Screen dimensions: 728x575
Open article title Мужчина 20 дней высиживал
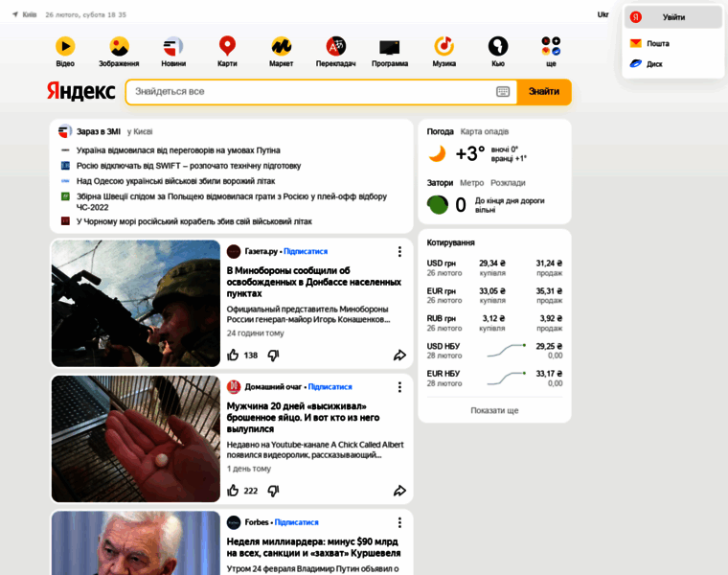coord(304,417)
